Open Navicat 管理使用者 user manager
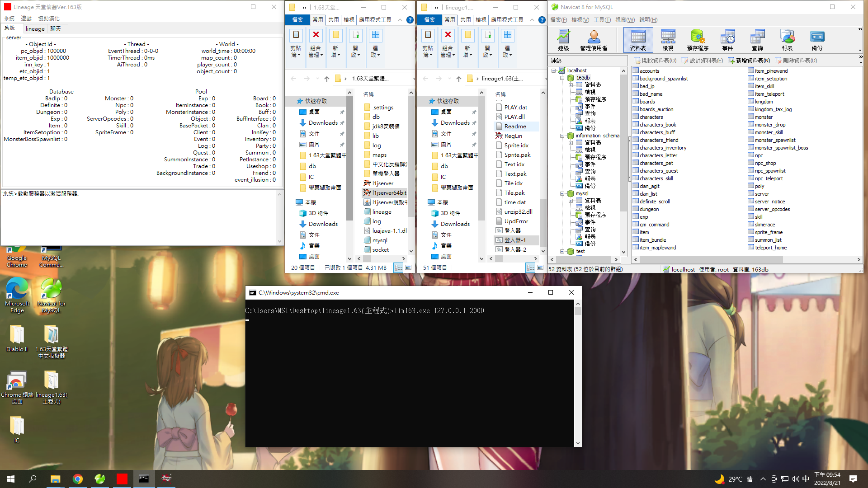The width and height of the screenshot is (868, 488). point(594,40)
